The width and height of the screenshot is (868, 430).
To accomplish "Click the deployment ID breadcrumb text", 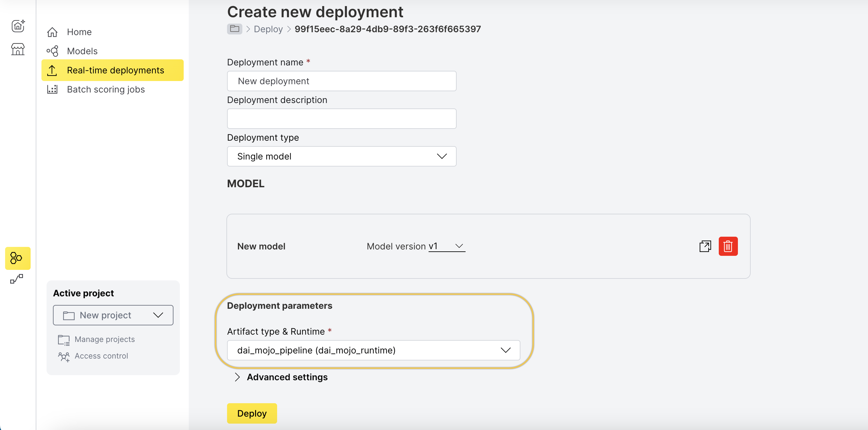I will click(x=387, y=29).
